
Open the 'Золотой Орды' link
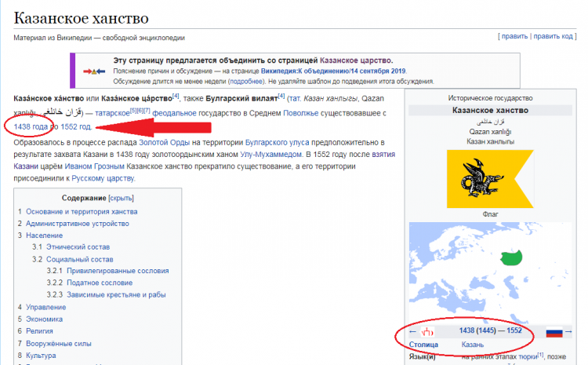pos(165,142)
